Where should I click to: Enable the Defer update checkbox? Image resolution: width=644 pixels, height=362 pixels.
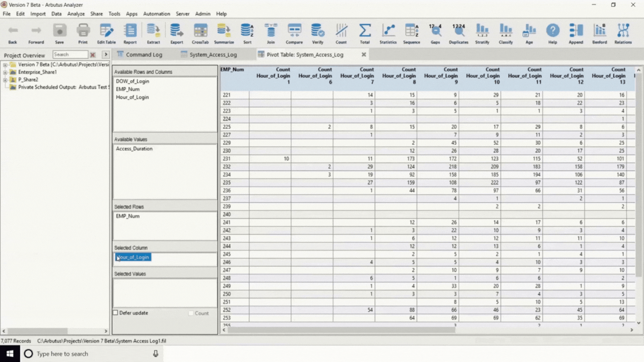[115, 313]
